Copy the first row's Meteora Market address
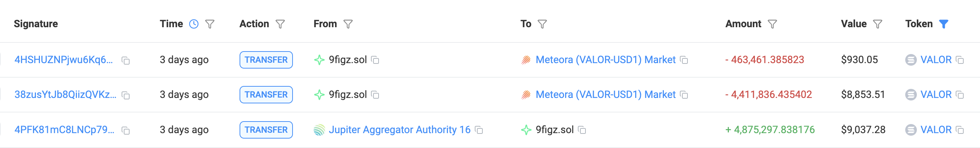This screenshot has height=148, width=980. coord(684,60)
